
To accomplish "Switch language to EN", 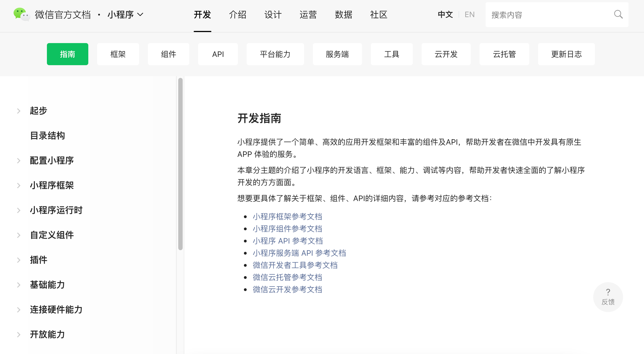I will 469,14.
